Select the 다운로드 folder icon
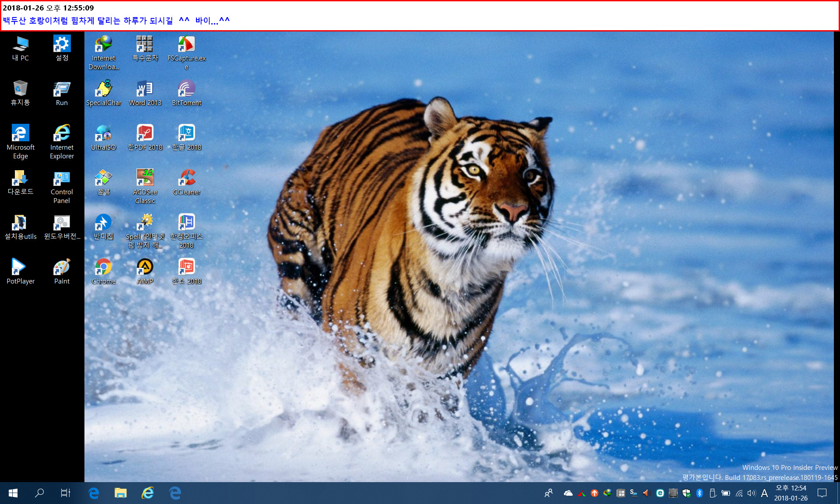Viewport: 840px width, 504px height. tap(21, 182)
